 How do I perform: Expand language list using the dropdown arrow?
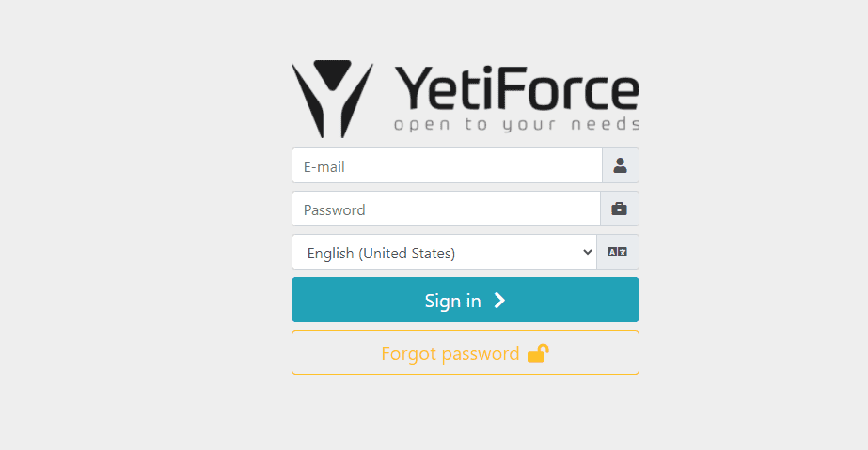pos(588,252)
